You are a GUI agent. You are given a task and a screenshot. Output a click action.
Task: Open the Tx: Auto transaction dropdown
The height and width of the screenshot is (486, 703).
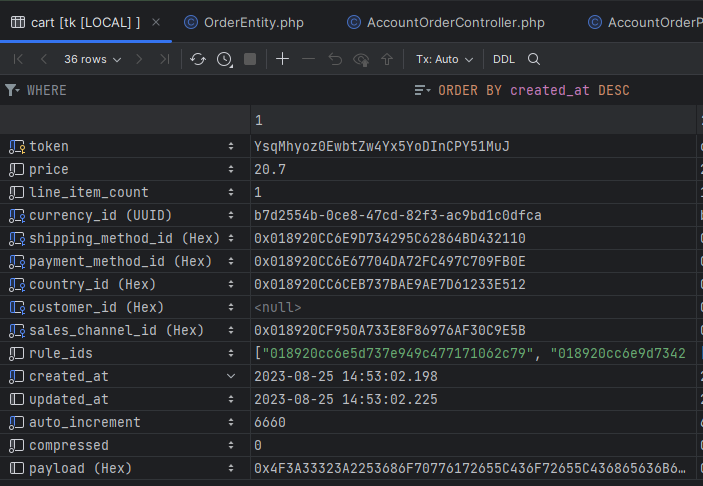click(444, 59)
